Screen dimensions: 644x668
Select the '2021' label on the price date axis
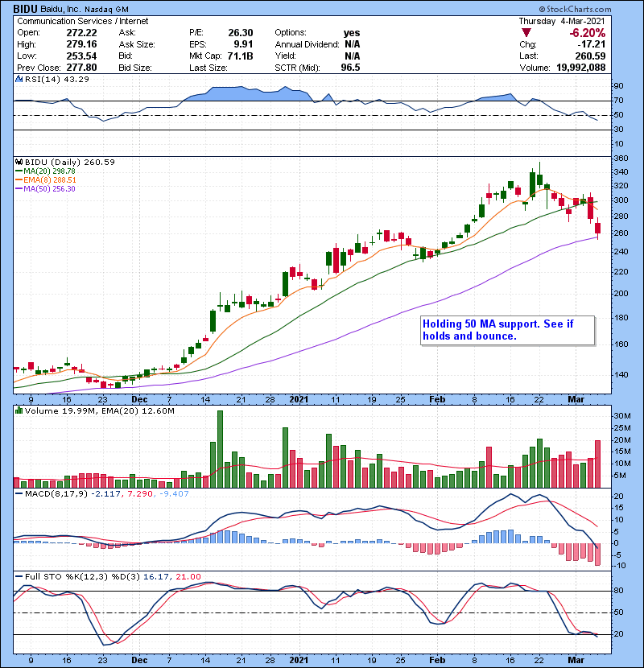pos(299,398)
